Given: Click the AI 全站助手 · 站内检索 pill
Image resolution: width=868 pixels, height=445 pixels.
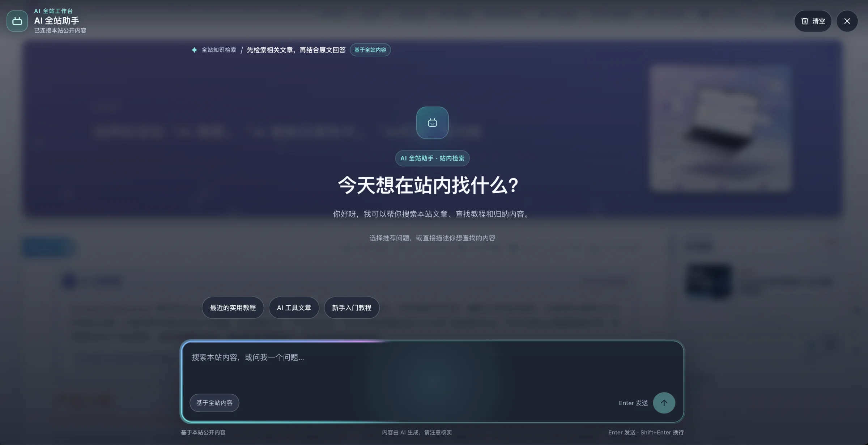Looking at the screenshot, I should tap(432, 158).
